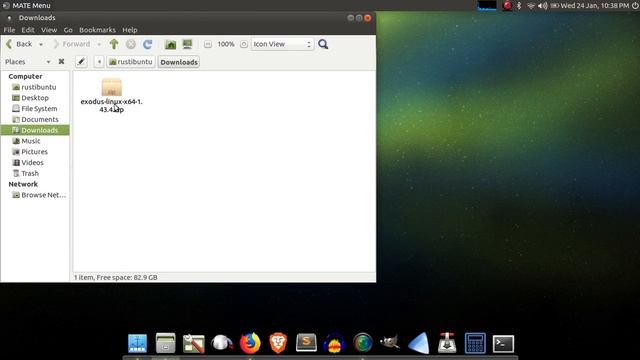Toggle the text-based location bar edit icon
Image resolution: width=640 pixels, height=360 pixels.
coord(81,62)
